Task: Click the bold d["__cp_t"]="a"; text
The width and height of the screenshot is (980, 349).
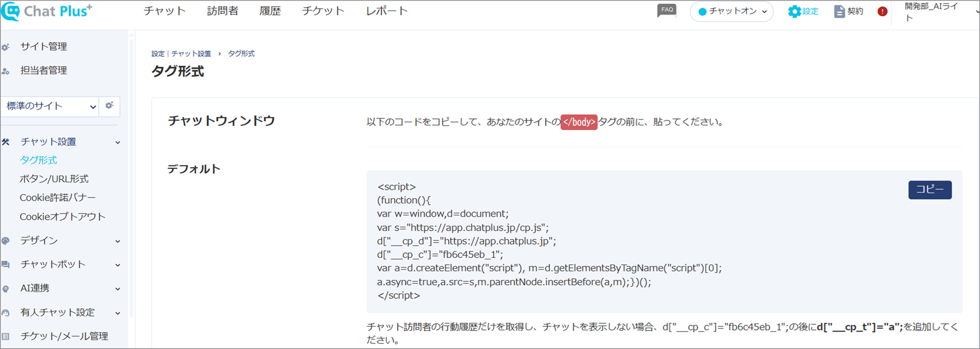Action: pyautogui.click(x=860, y=327)
